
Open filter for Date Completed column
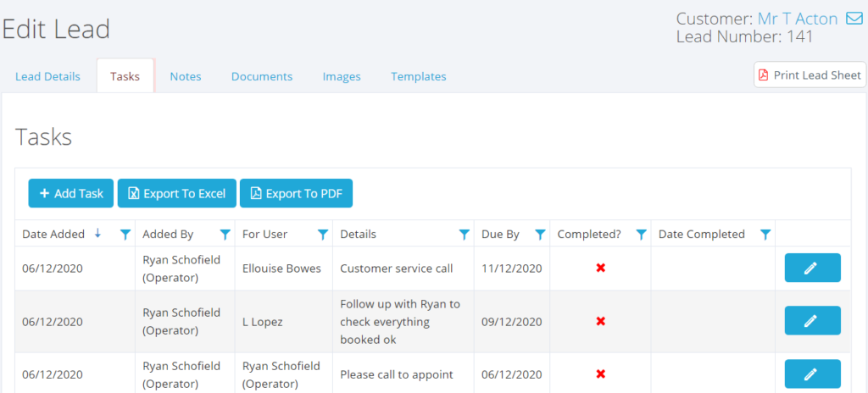coord(765,235)
